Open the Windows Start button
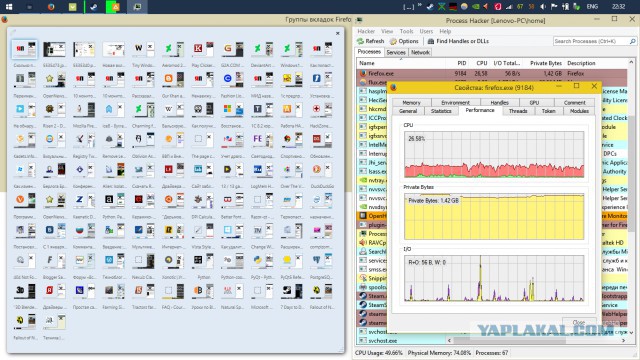Viewport: 640px width, 360px height. click(9, 7)
